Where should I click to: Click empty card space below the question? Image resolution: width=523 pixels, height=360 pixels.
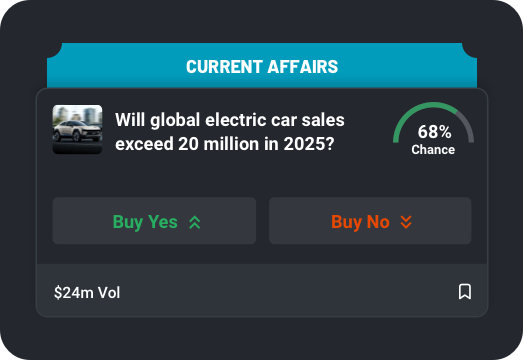click(x=262, y=175)
